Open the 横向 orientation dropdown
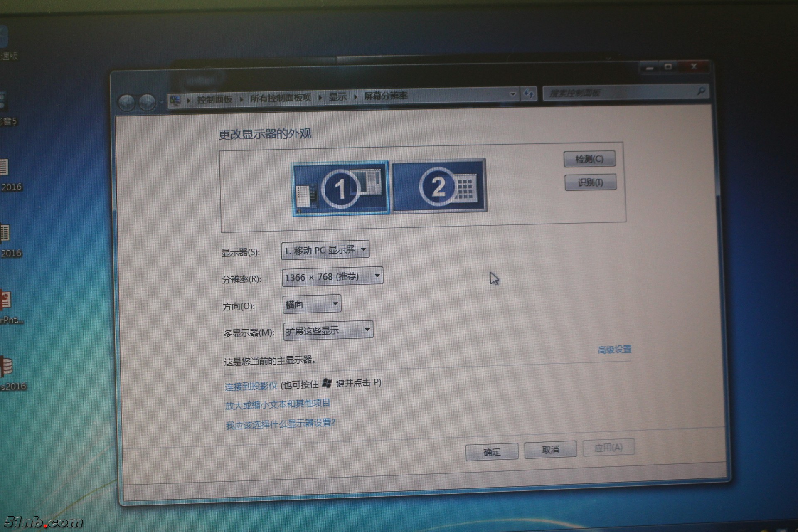This screenshot has width=798, height=532. [312, 304]
